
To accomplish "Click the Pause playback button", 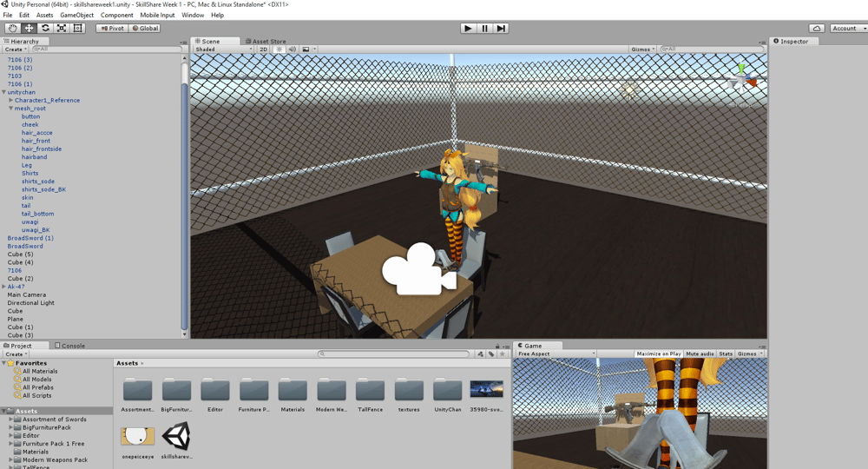I will pos(485,29).
